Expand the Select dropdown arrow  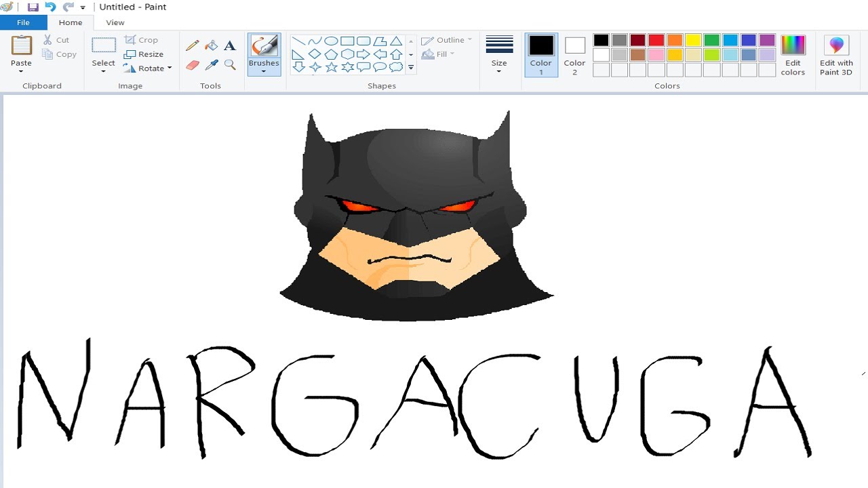pos(103,72)
